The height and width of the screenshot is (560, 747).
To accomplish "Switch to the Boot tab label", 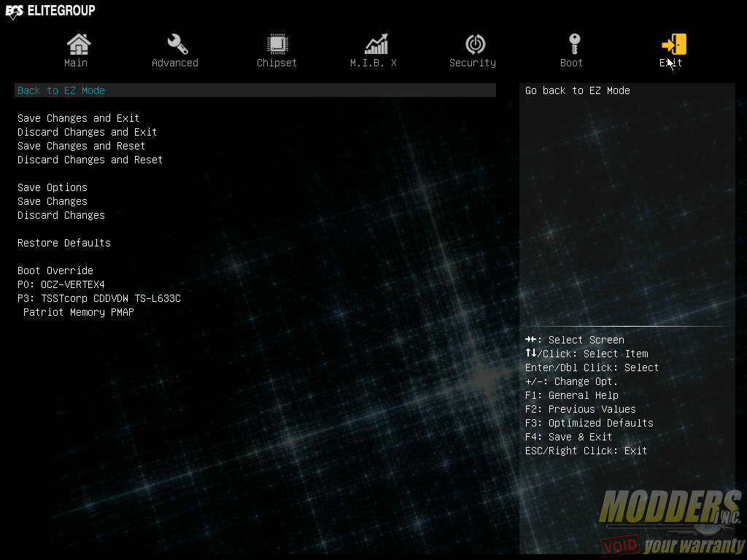I will coord(571,63).
